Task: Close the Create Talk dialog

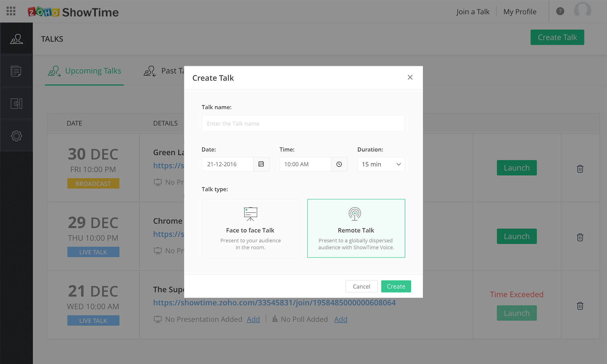Action: tap(410, 77)
